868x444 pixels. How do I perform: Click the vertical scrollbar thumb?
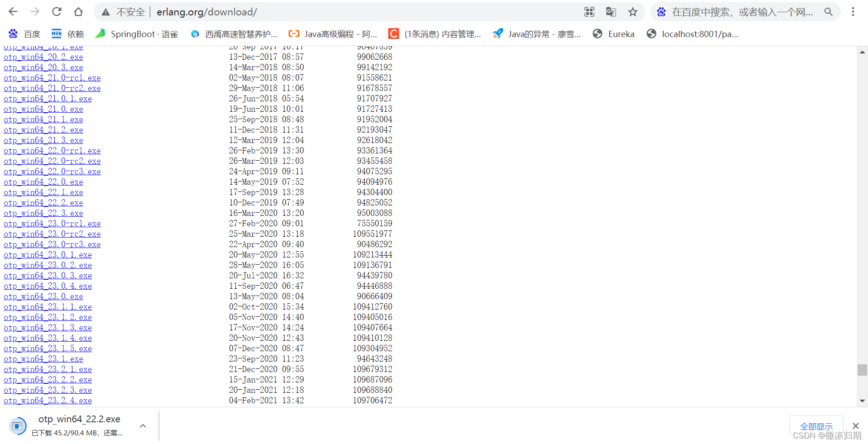pos(862,370)
